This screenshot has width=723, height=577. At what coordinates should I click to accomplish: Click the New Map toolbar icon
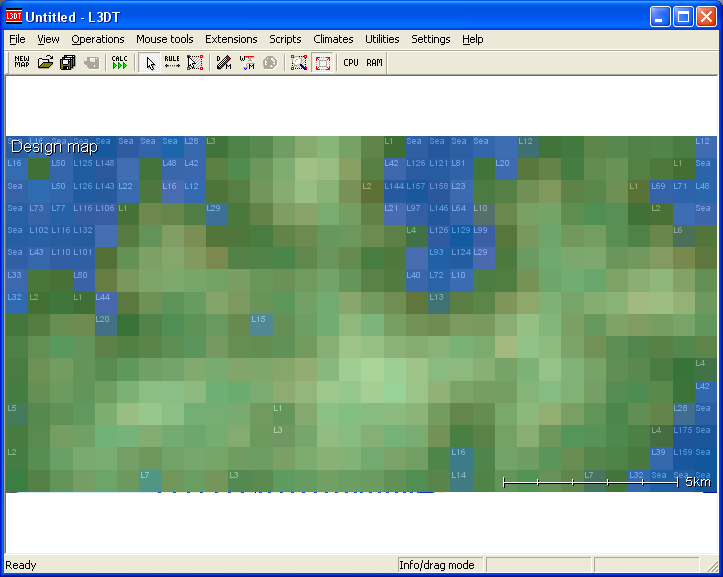click(22, 62)
